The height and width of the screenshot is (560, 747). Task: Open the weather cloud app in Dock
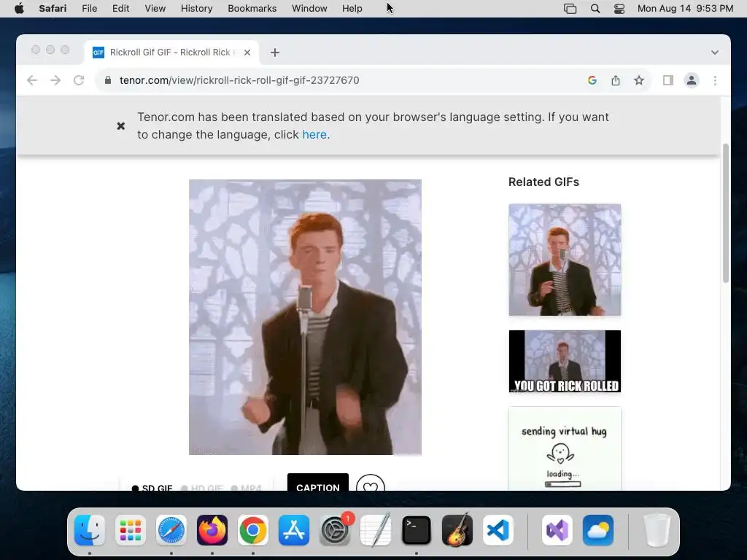click(598, 530)
